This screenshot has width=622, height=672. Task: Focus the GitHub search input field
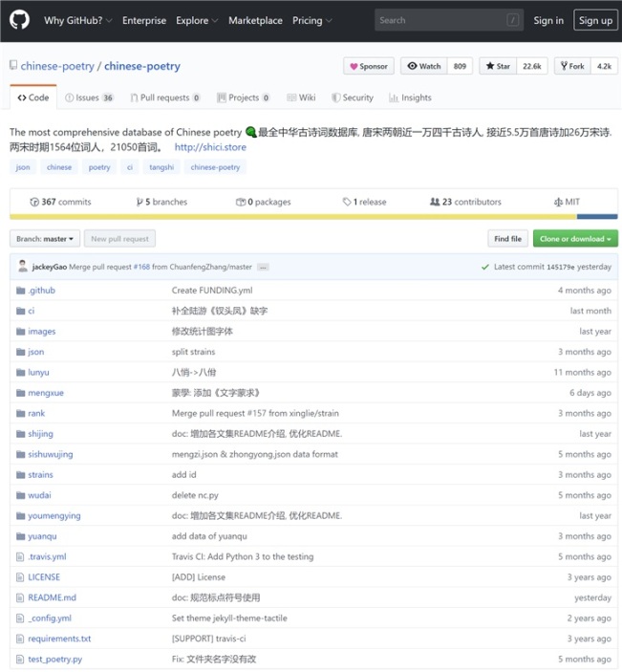441,20
